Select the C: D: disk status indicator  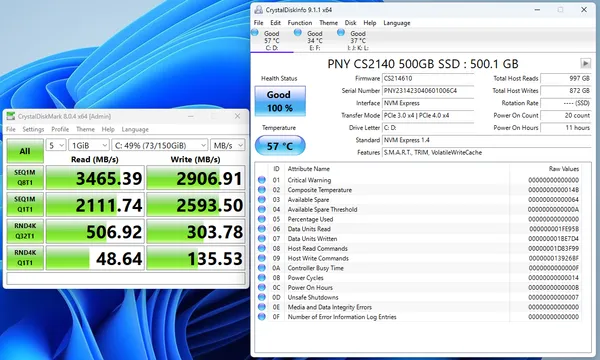point(272,40)
